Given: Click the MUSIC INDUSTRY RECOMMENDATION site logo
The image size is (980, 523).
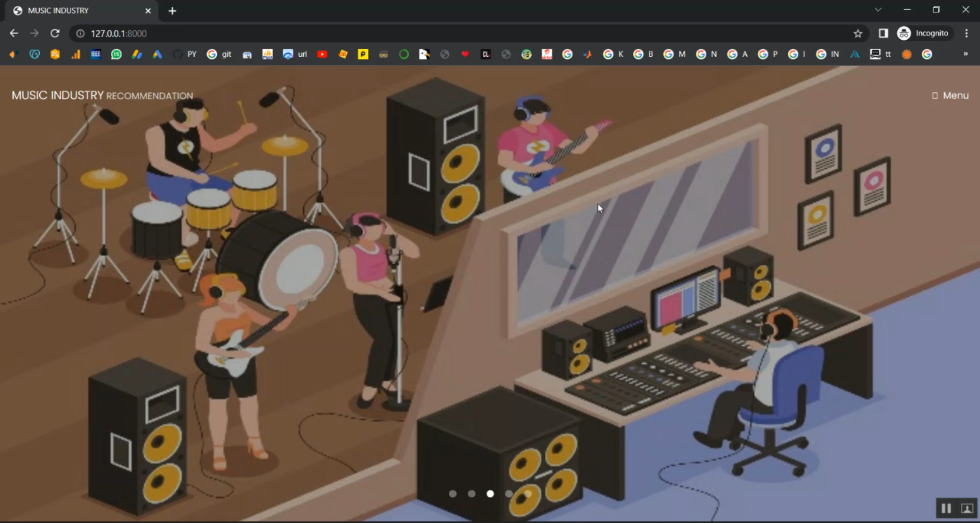Looking at the screenshot, I should (102, 95).
